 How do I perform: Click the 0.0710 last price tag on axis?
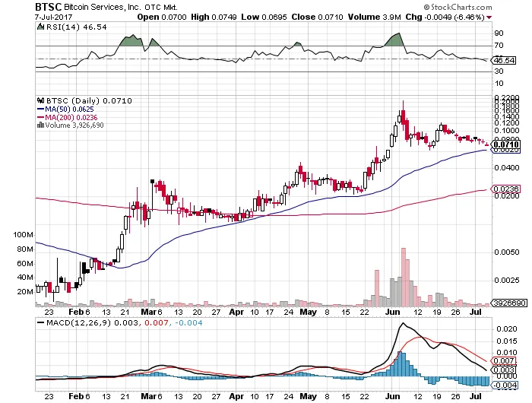coord(506,144)
